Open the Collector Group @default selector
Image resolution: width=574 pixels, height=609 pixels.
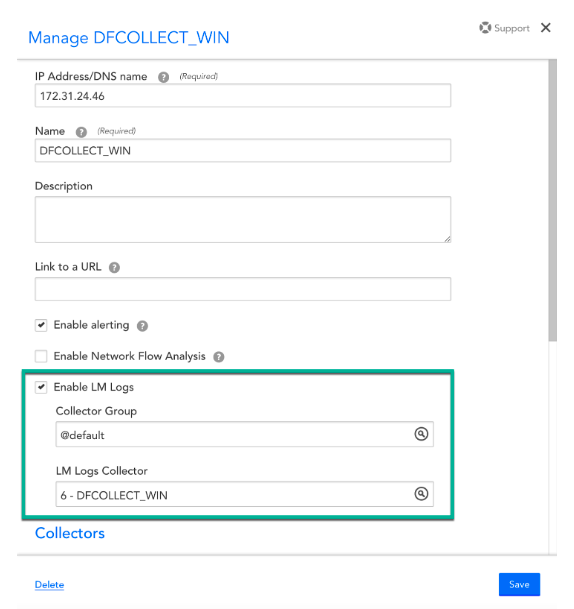(x=245, y=434)
